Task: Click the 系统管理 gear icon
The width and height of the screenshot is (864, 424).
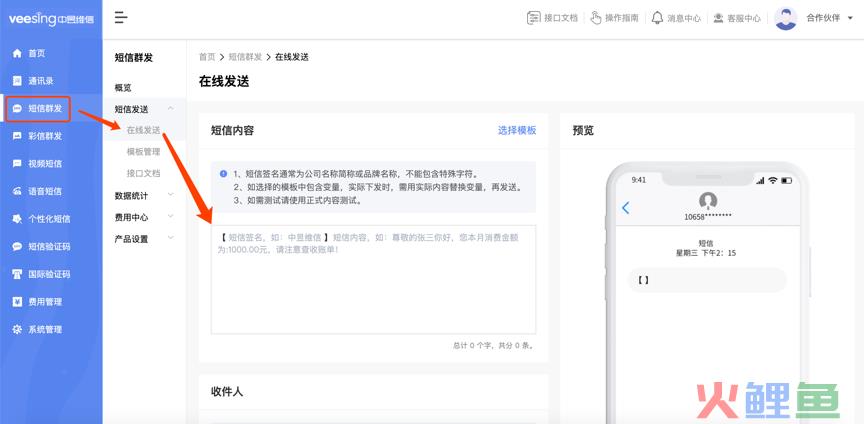Action: point(17,330)
